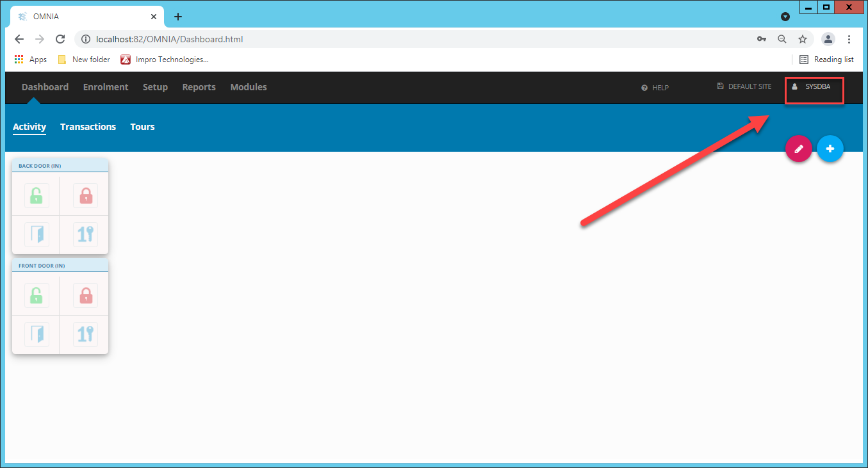Open Chrome three-dot menu
Screen dimensions: 868x468
tap(849, 39)
